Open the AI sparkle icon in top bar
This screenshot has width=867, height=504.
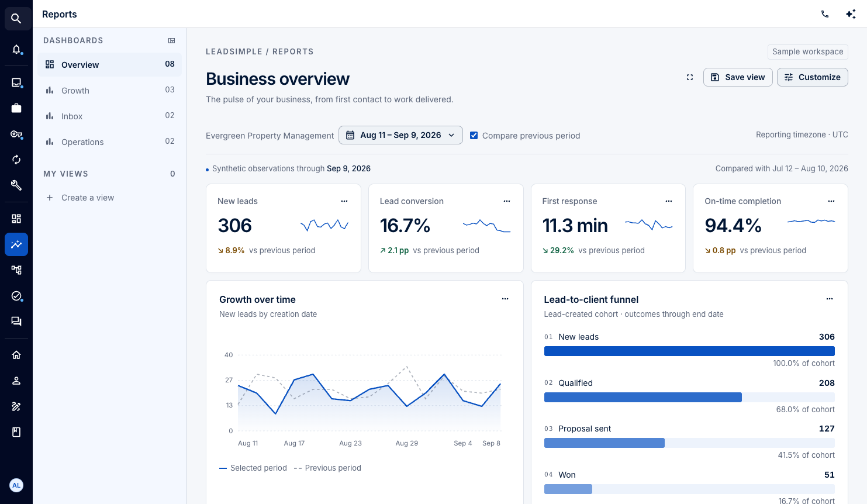pos(851,14)
